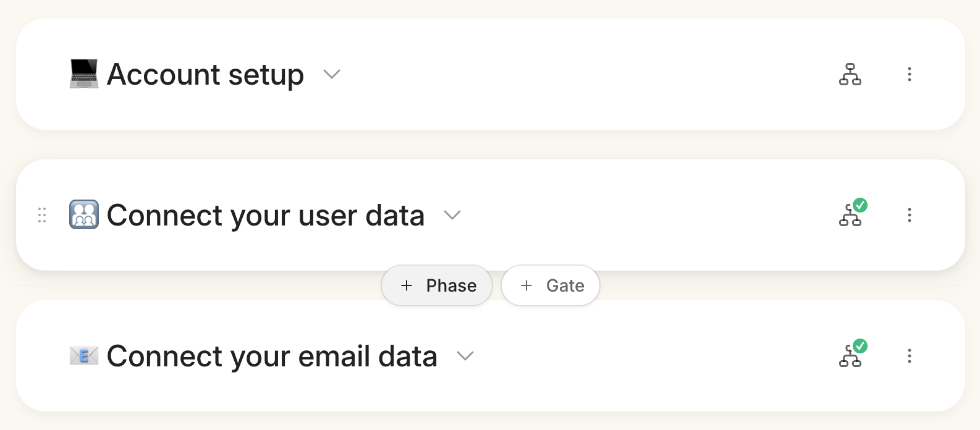Click the laptop emoji beside Account setup
The height and width of the screenshot is (430, 980).
(x=83, y=74)
